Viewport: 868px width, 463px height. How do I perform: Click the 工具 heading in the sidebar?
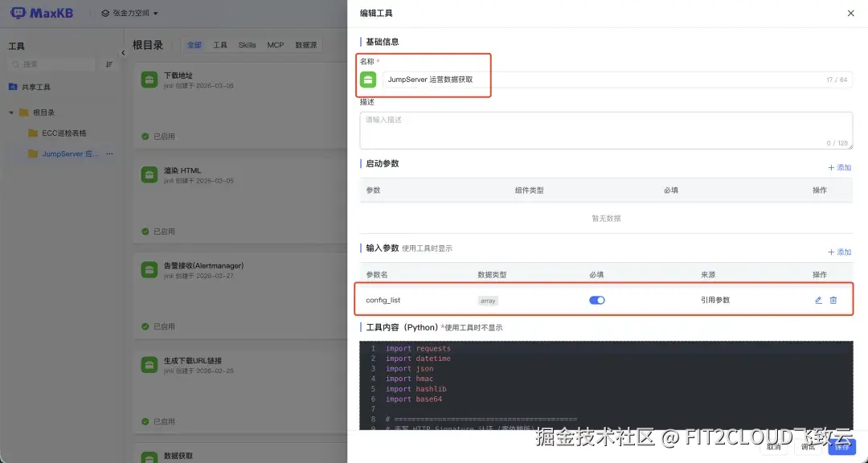point(17,47)
